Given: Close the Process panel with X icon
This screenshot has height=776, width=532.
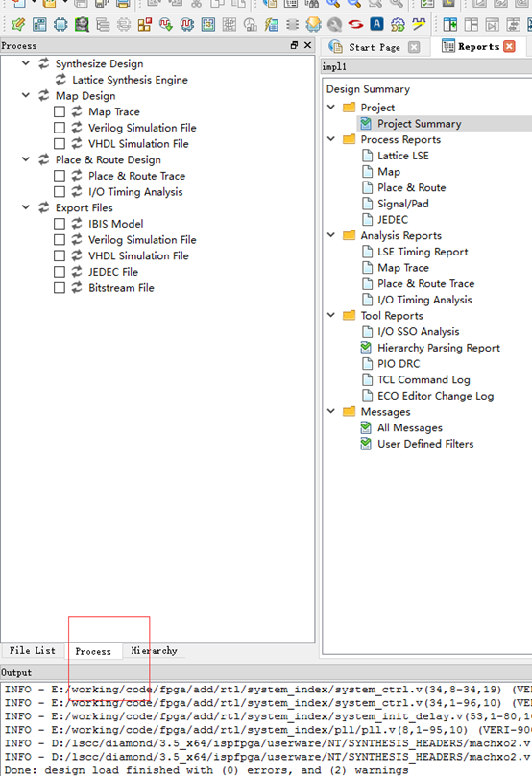Looking at the screenshot, I should pyautogui.click(x=308, y=45).
